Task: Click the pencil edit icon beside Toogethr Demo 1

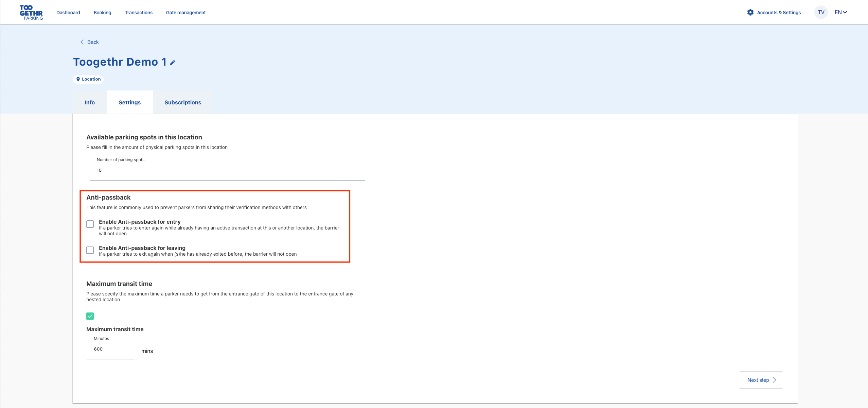Action: pos(173,63)
